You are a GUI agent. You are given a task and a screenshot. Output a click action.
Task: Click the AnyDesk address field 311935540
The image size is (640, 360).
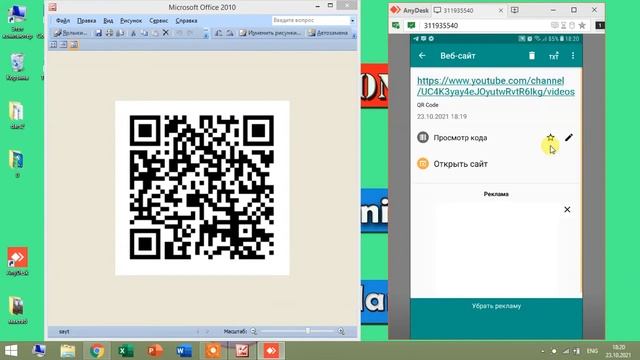point(486,25)
